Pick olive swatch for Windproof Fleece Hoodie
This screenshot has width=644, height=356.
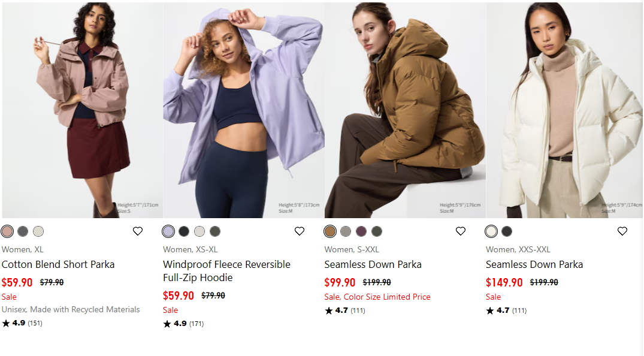[x=215, y=231]
